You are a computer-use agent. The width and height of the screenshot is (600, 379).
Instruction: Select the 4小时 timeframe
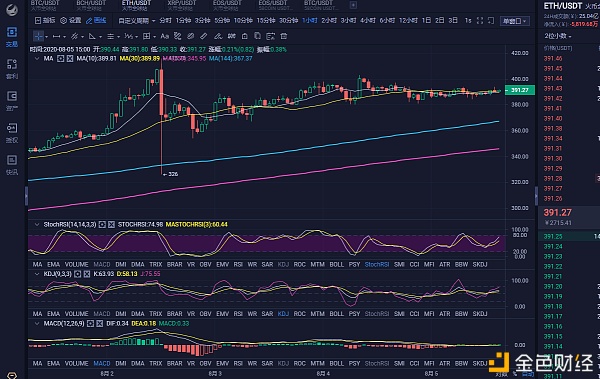[x=368, y=21]
